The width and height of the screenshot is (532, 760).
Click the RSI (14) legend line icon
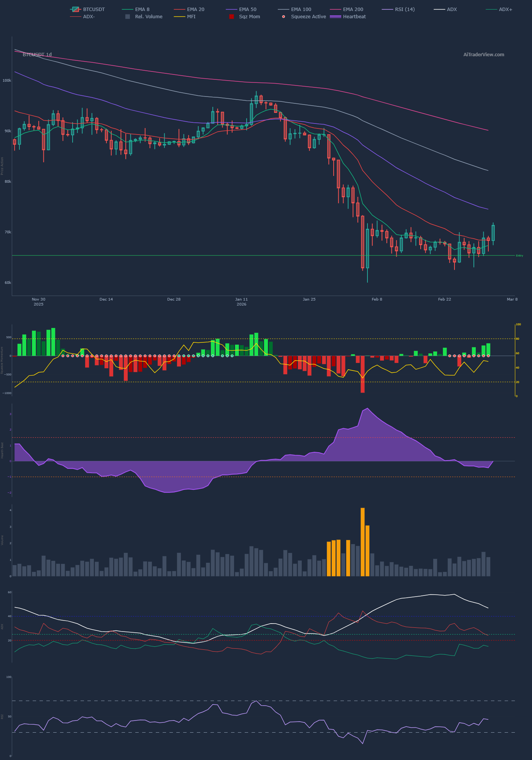point(387,9)
